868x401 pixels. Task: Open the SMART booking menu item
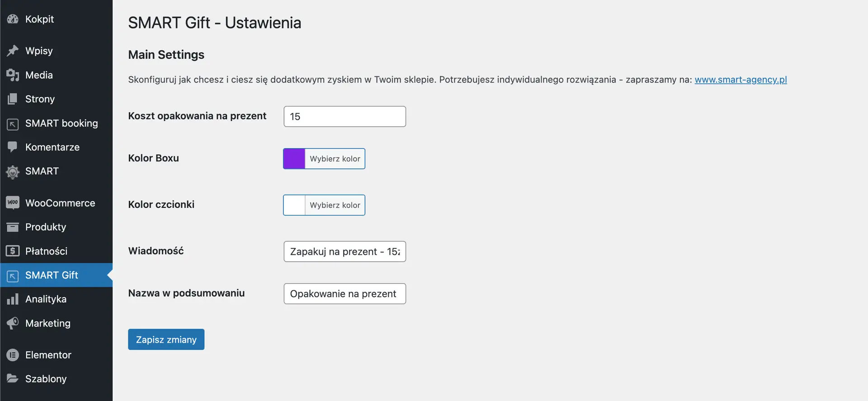[x=61, y=123]
